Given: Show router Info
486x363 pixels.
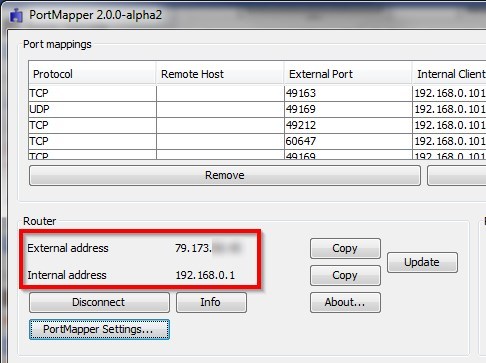Looking at the screenshot, I should pyautogui.click(x=211, y=302).
